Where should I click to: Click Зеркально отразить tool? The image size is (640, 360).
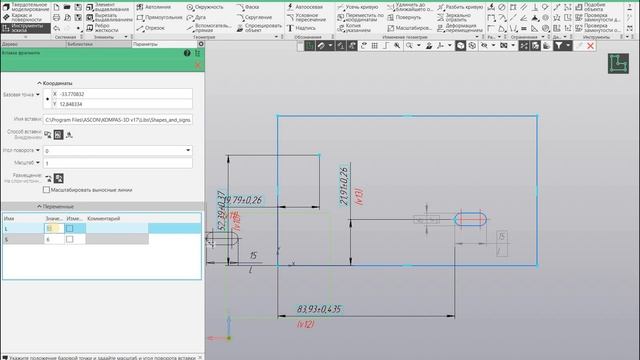point(454,17)
